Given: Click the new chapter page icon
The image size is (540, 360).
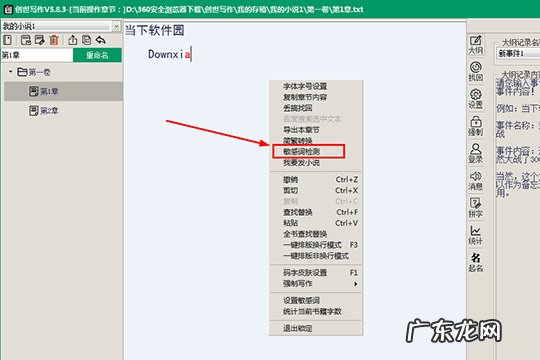Looking at the screenshot, I should click(8, 40).
